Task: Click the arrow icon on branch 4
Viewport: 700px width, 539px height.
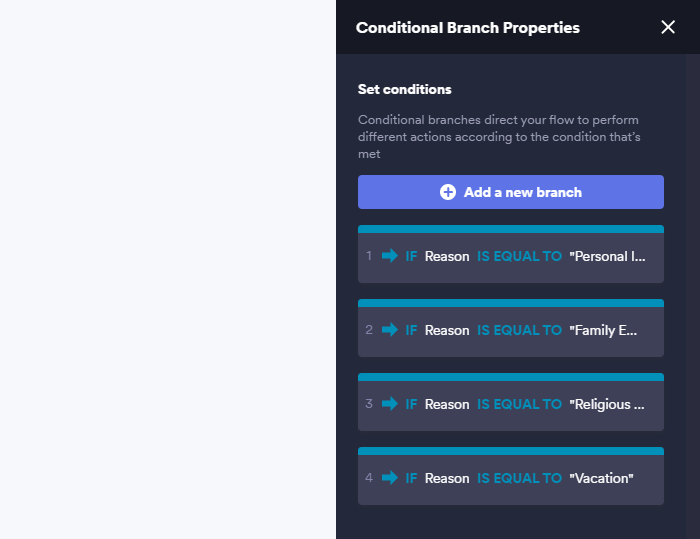Action: (x=390, y=478)
